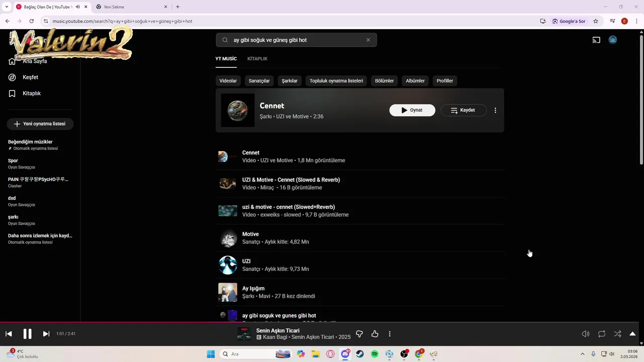
Task: Open Spotify from the taskbar
Action: point(375,354)
